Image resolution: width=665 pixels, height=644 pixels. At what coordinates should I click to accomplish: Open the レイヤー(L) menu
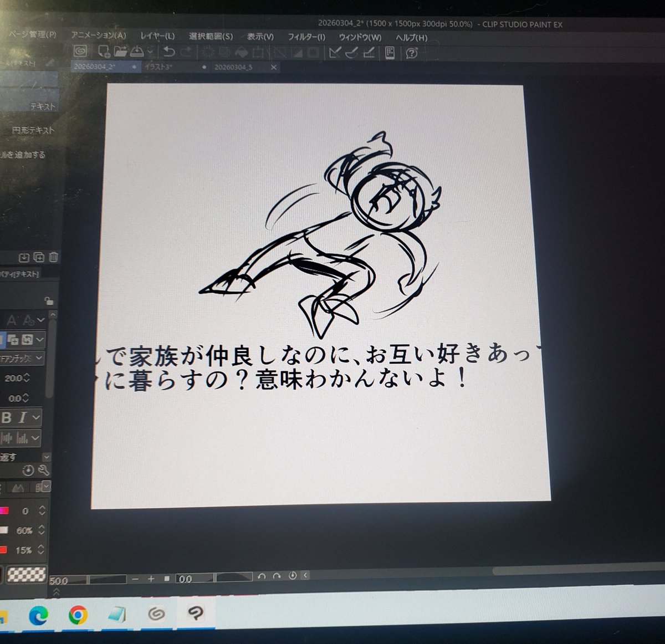coord(157,36)
